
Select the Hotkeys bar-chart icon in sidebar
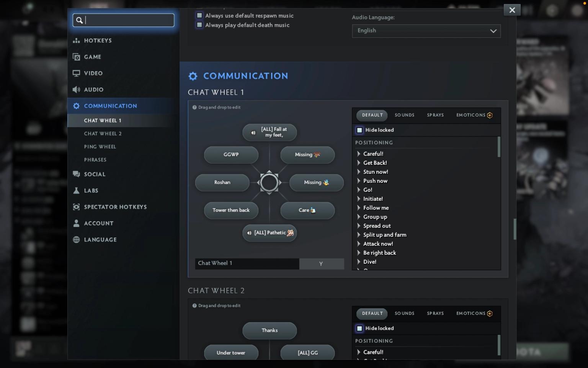click(x=77, y=40)
